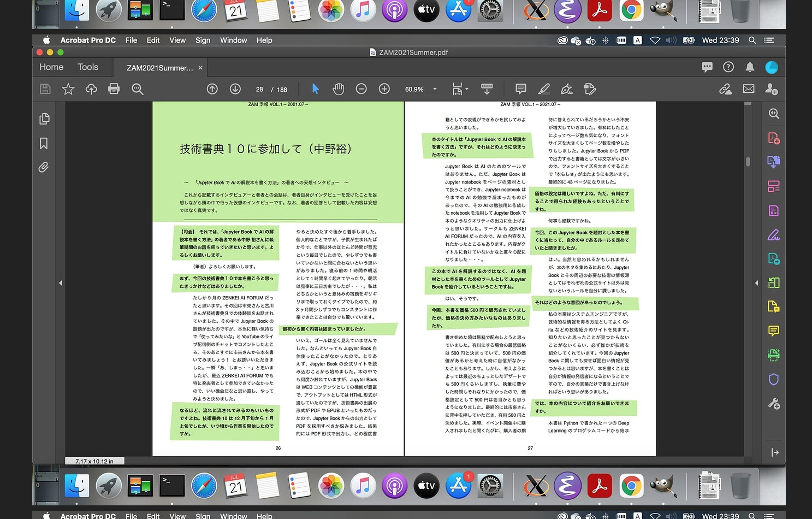Click the vertical scrollbar thumb
This screenshot has width=812, height=519.
[x=748, y=162]
